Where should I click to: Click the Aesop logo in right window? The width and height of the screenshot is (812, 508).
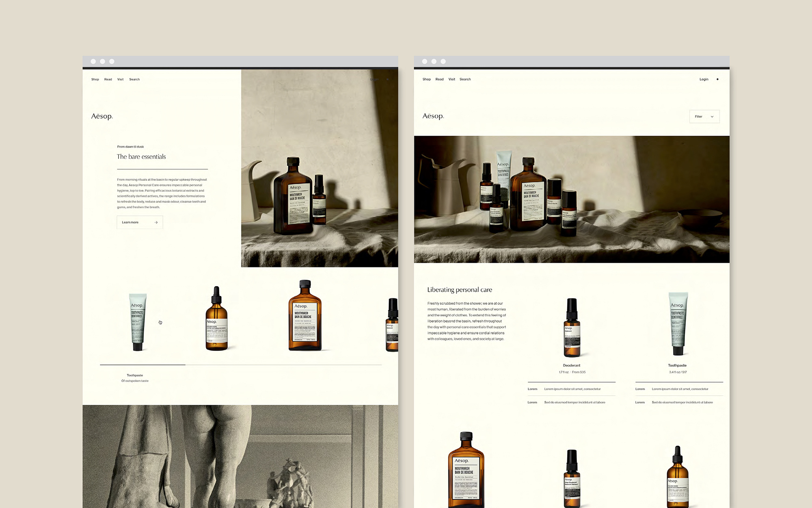tap(433, 116)
